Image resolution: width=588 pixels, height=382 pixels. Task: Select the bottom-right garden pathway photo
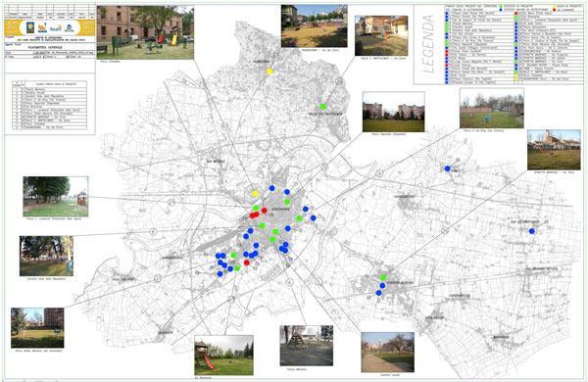coord(388,352)
